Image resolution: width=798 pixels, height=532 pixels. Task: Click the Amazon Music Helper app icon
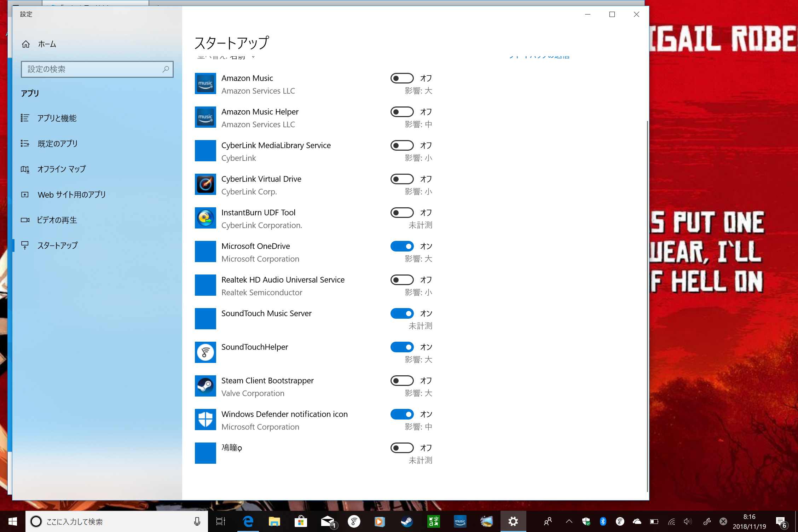205,117
